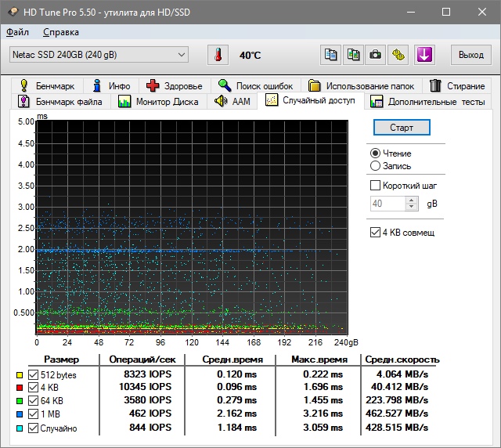The height and width of the screenshot is (448, 501).
Task: Decrease gB value with down stepper arrow
Action: (x=412, y=207)
